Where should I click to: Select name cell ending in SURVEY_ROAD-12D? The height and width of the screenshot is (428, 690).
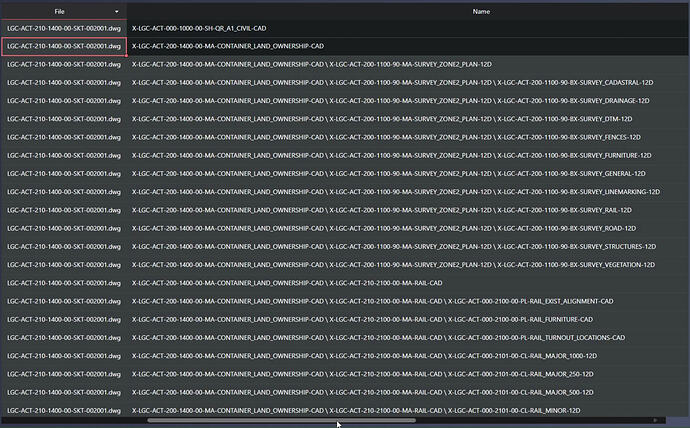pyautogui.click(x=408, y=228)
